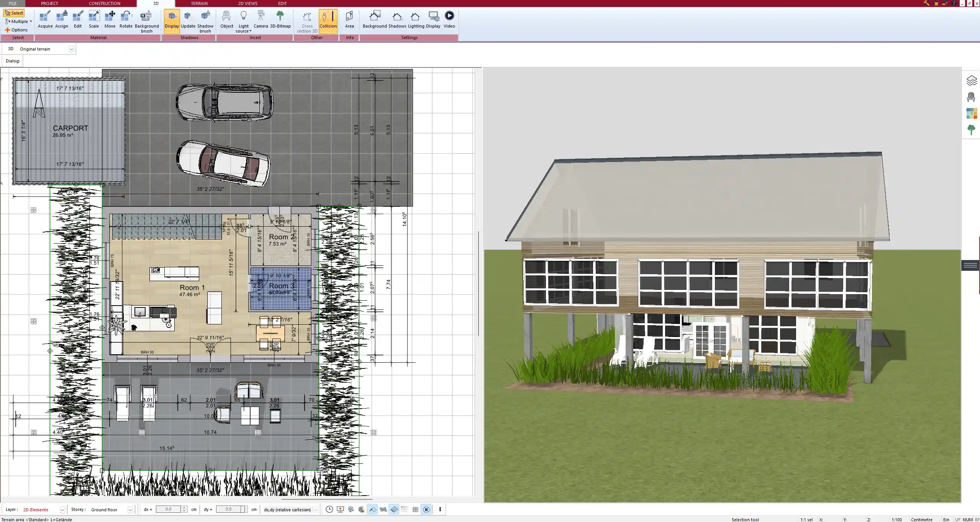Pick the Scale material tool

click(94, 20)
